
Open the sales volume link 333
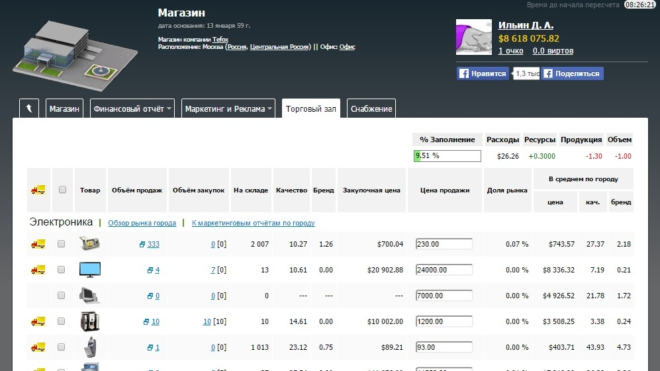pyautogui.click(x=153, y=244)
